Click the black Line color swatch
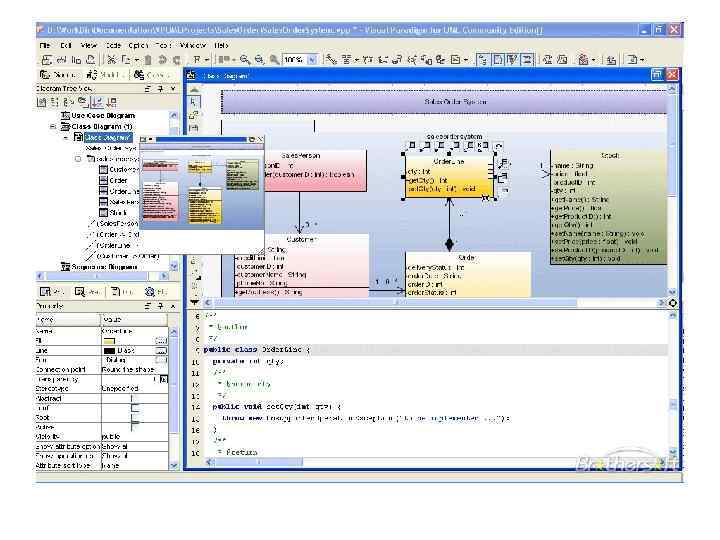This screenshot has height=540, width=720. coord(109,350)
